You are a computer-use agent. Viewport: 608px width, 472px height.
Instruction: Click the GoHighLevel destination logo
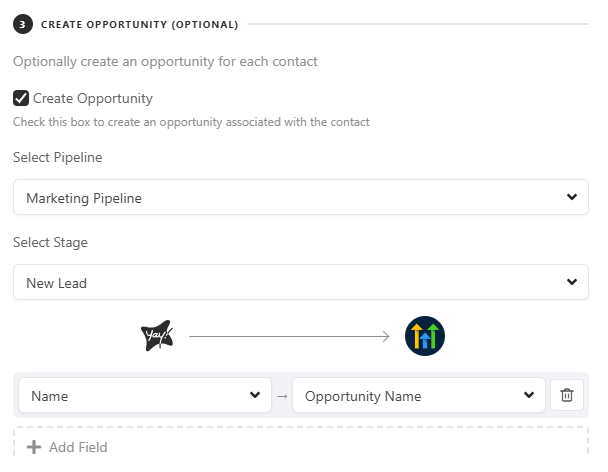coord(425,337)
